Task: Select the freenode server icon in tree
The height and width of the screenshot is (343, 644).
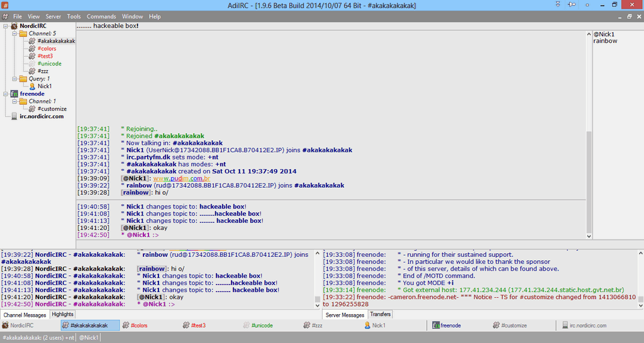Action: tap(14, 94)
